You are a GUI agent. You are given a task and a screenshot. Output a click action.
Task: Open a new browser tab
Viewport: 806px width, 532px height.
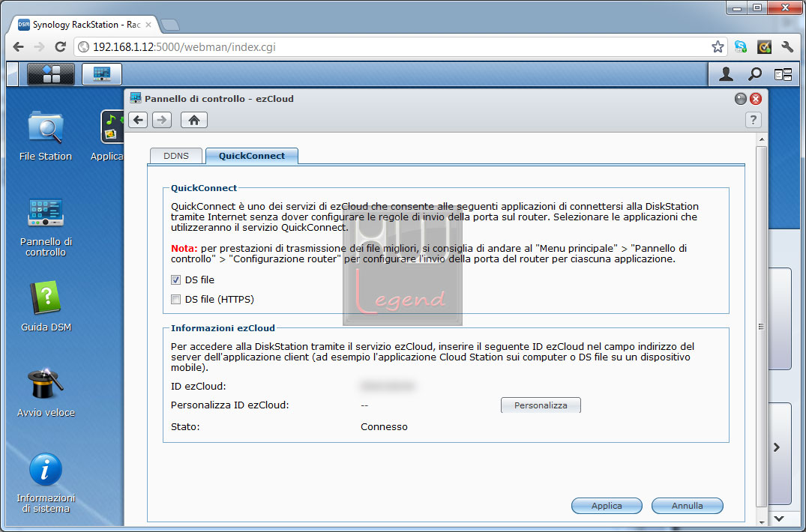(169, 25)
